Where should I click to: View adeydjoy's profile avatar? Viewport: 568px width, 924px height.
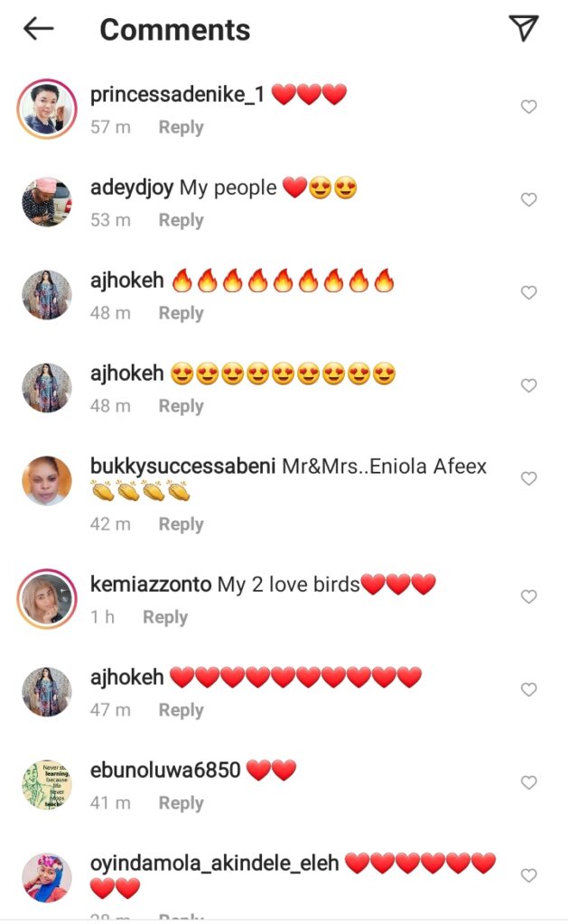[x=47, y=201]
